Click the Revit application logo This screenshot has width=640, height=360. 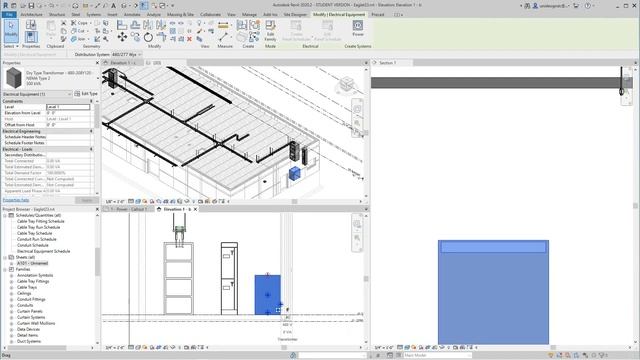pos(6,6)
